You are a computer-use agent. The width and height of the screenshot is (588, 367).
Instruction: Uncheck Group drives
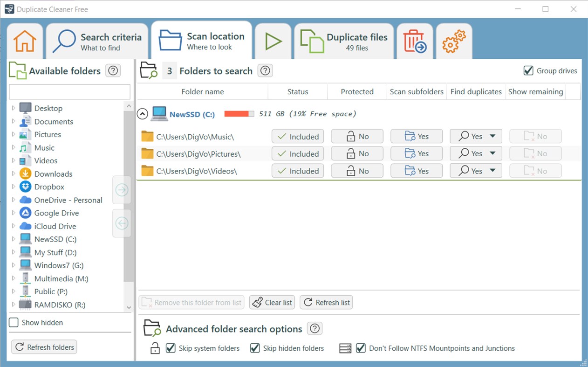pyautogui.click(x=528, y=70)
